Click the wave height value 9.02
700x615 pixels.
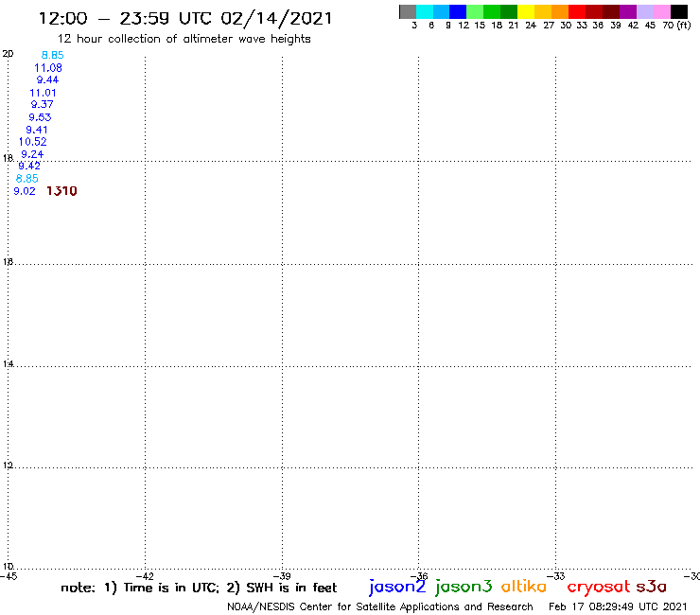pos(25,192)
